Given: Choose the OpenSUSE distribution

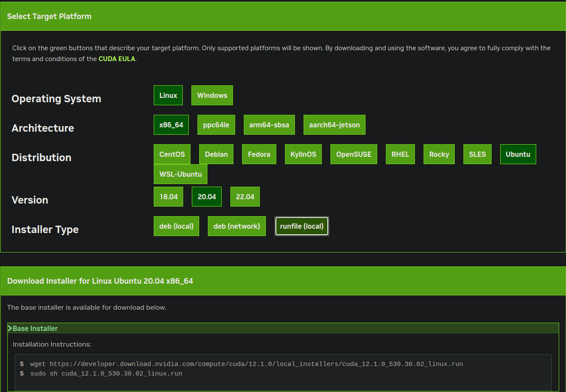Looking at the screenshot, I should (x=353, y=154).
